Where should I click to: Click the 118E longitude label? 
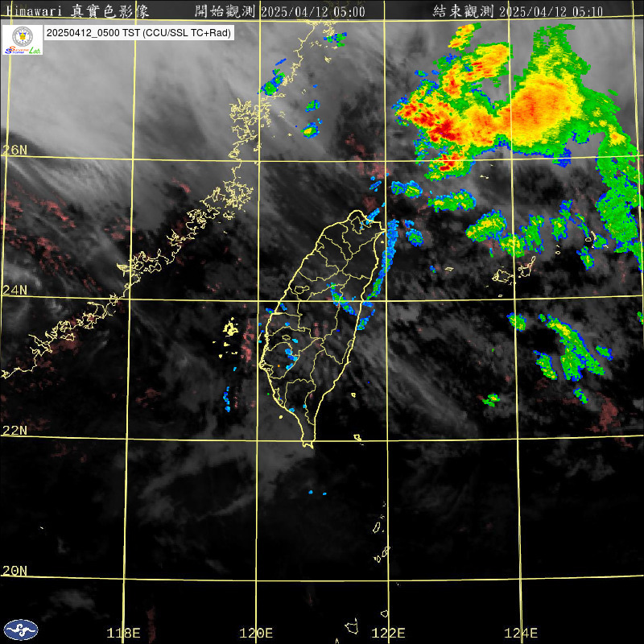click(x=124, y=634)
